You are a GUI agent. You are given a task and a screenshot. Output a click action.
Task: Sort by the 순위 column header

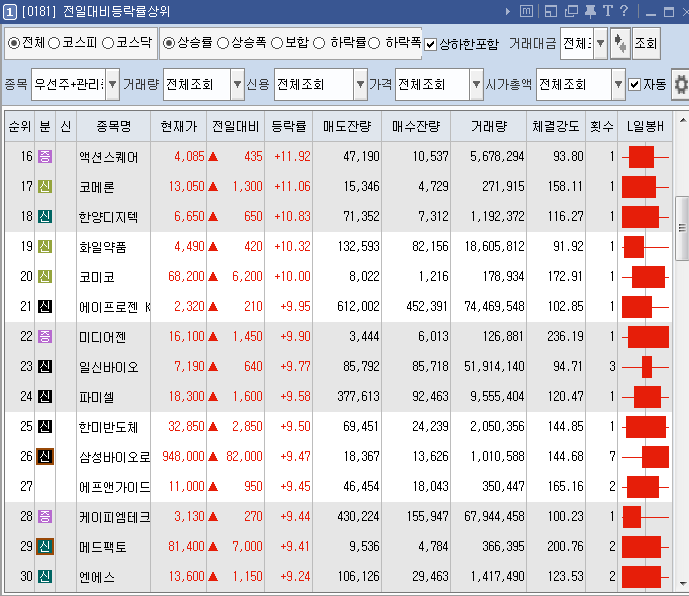[20, 127]
